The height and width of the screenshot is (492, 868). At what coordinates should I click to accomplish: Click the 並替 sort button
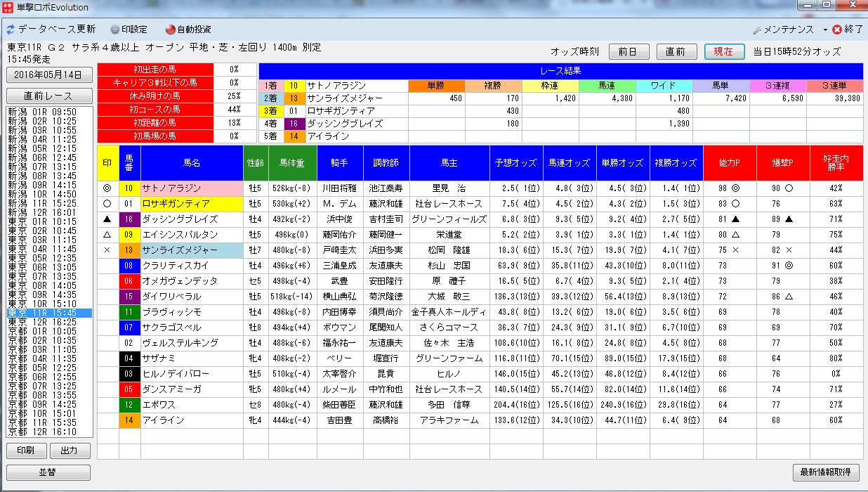point(48,472)
